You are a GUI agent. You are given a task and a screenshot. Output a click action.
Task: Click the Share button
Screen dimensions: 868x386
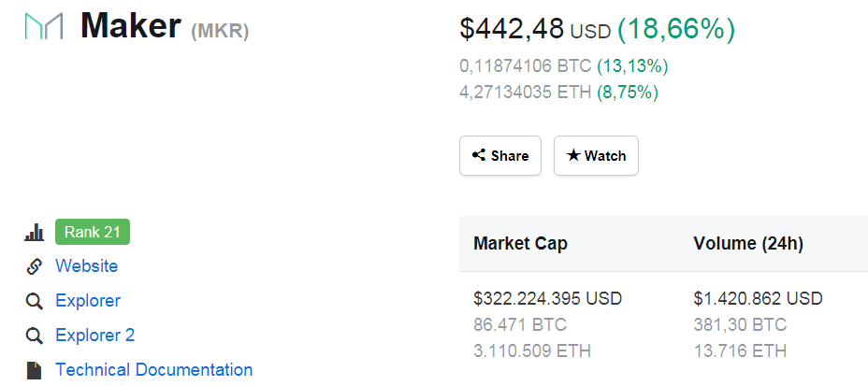click(500, 156)
